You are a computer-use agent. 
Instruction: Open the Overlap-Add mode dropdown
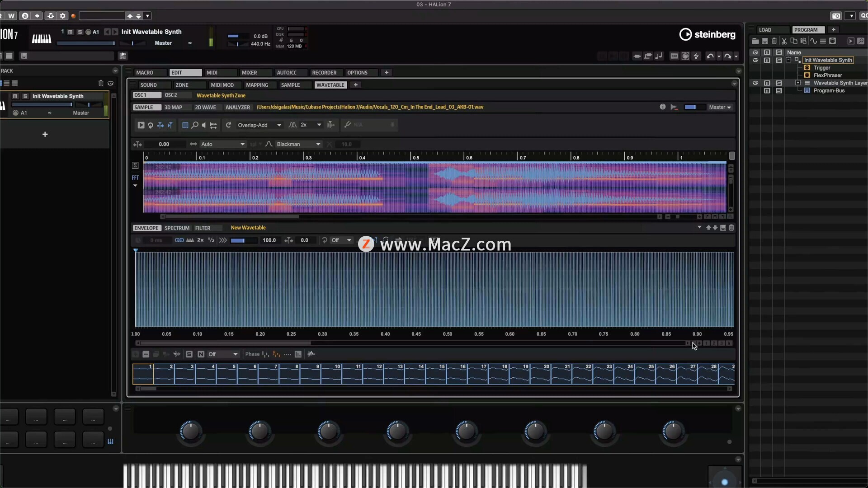coord(259,125)
